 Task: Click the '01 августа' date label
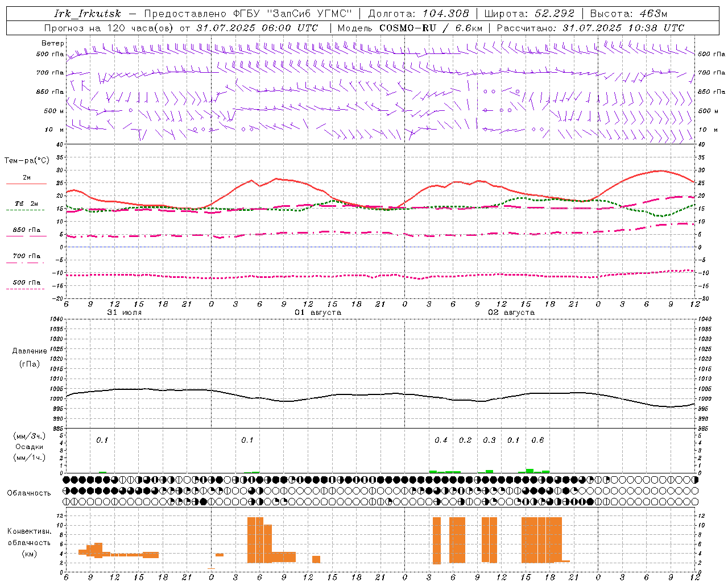pyautogui.click(x=318, y=313)
